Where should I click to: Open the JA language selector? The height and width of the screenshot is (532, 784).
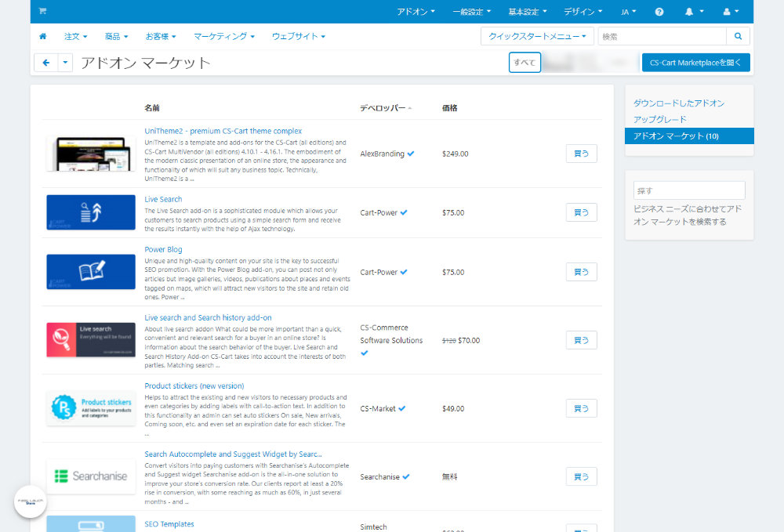point(629,12)
